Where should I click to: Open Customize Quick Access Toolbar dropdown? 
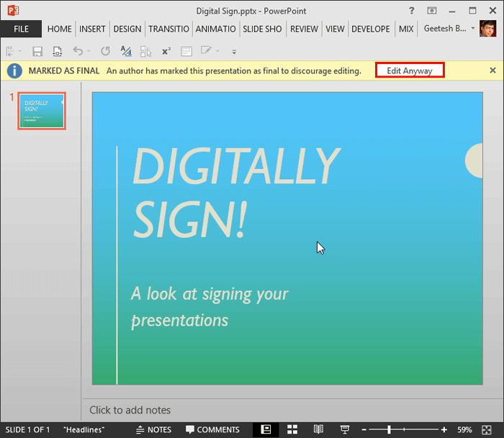pyautogui.click(x=234, y=52)
